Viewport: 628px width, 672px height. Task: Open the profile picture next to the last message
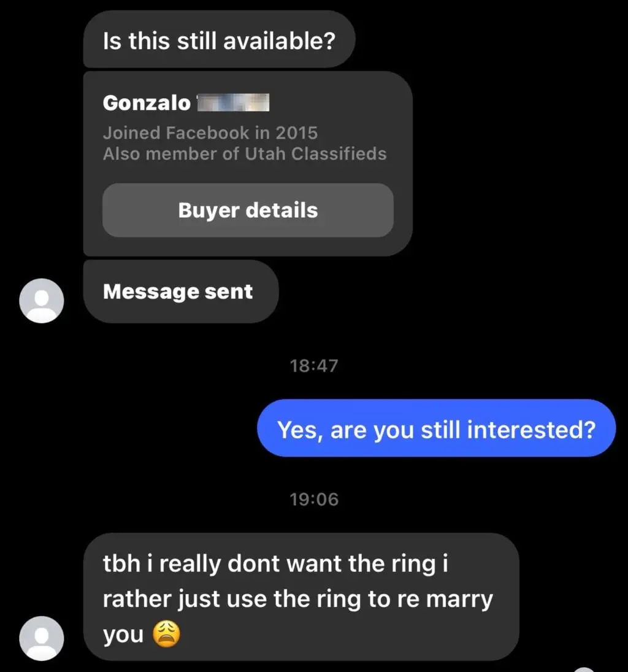(x=42, y=638)
